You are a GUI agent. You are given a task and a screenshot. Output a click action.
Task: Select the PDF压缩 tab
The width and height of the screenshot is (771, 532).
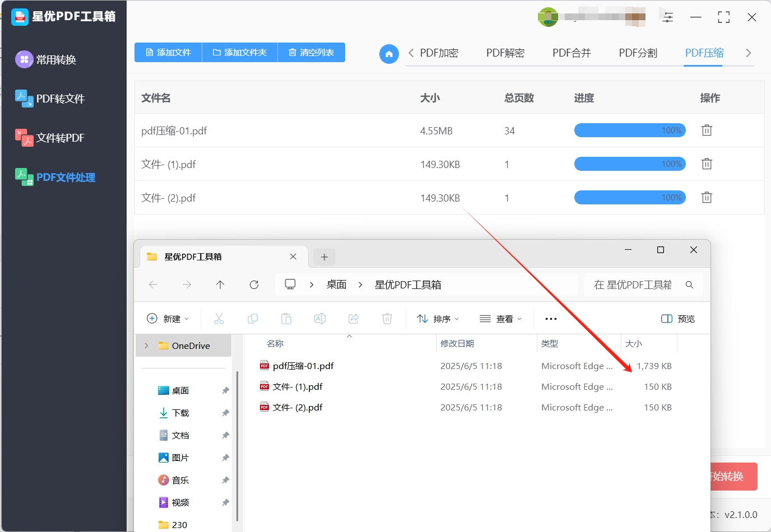click(x=704, y=53)
